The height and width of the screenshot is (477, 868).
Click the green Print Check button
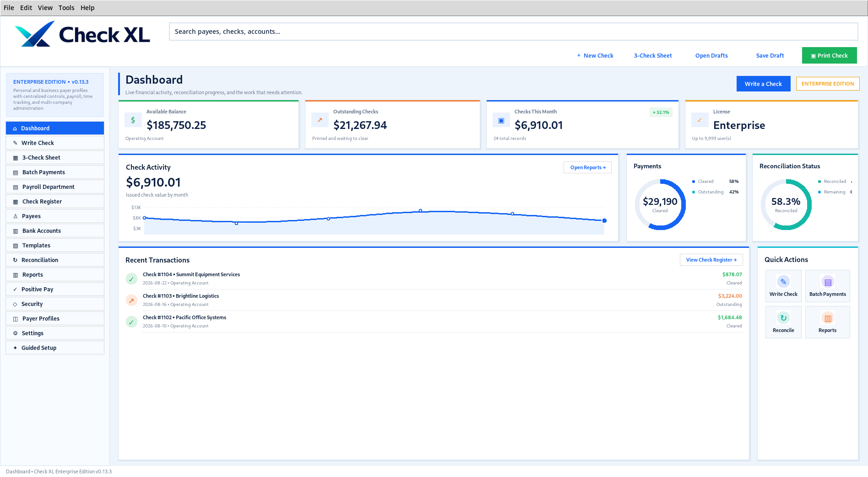tap(829, 55)
